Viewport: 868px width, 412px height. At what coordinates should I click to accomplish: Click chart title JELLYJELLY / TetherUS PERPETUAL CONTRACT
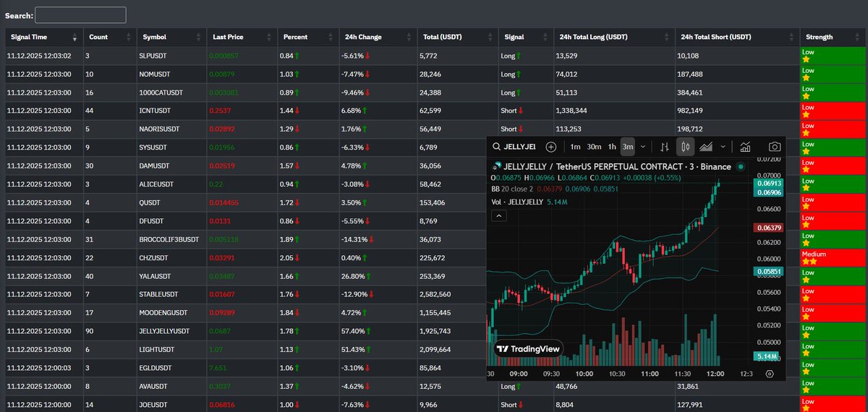click(x=592, y=167)
